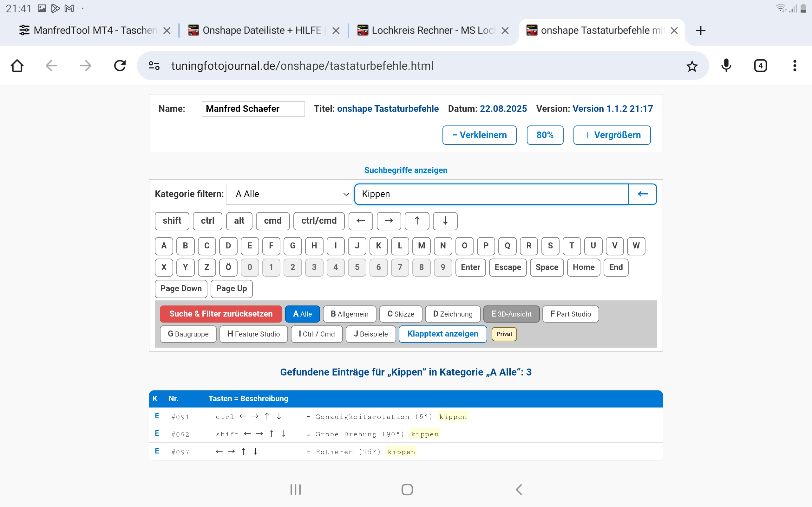This screenshot has width=812, height=507.
Task: Go to homepage using the home icon
Action: pos(17,65)
